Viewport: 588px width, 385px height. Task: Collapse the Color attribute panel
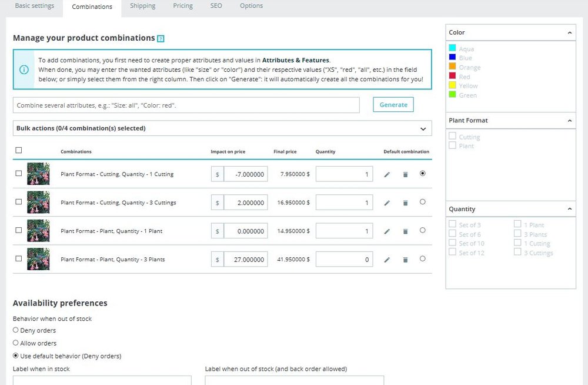(569, 32)
